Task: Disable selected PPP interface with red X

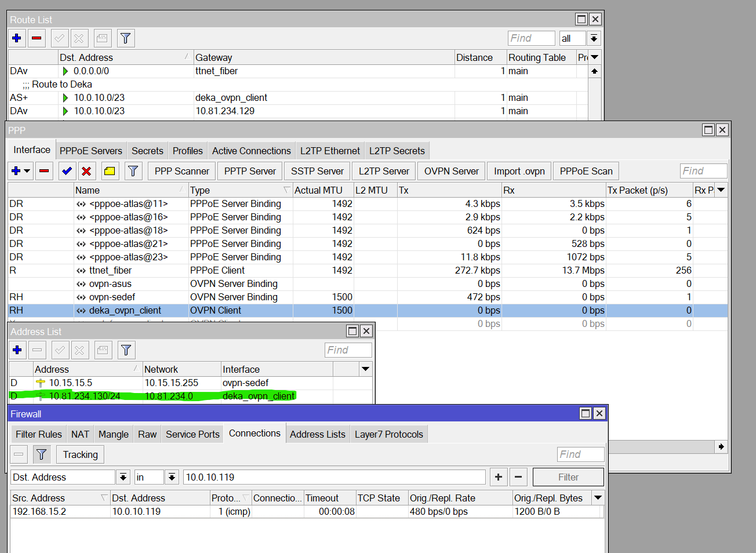Action: click(x=86, y=171)
